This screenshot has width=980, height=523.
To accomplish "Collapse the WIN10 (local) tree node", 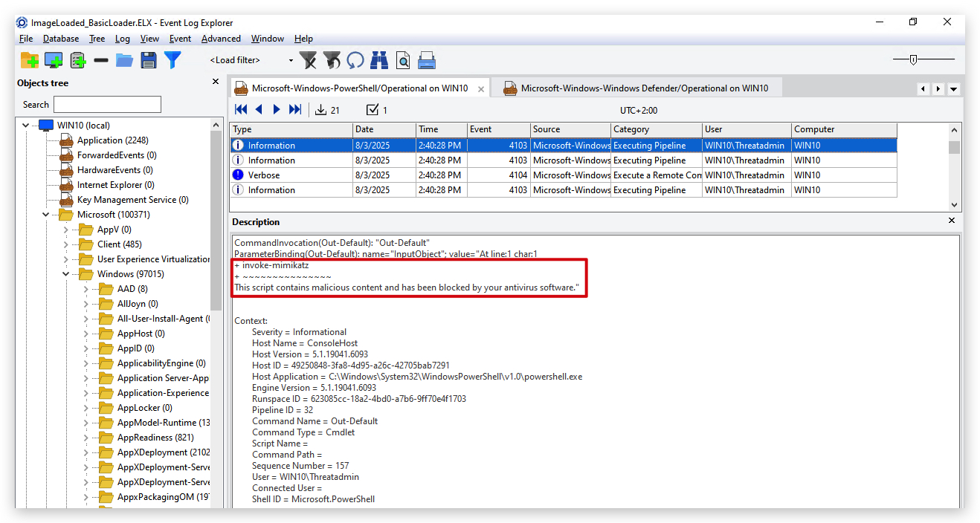I will click(x=26, y=126).
